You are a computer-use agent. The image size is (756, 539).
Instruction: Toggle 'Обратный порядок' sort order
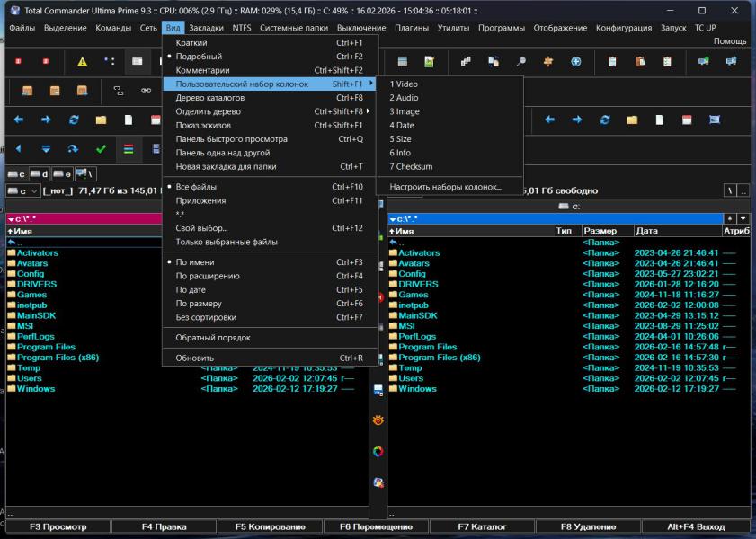[213, 338]
